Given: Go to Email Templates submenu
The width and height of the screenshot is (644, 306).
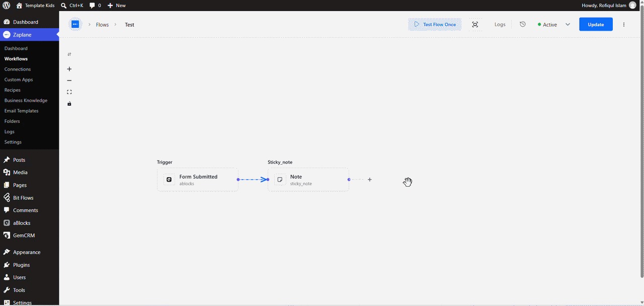Looking at the screenshot, I should pyautogui.click(x=22, y=111).
